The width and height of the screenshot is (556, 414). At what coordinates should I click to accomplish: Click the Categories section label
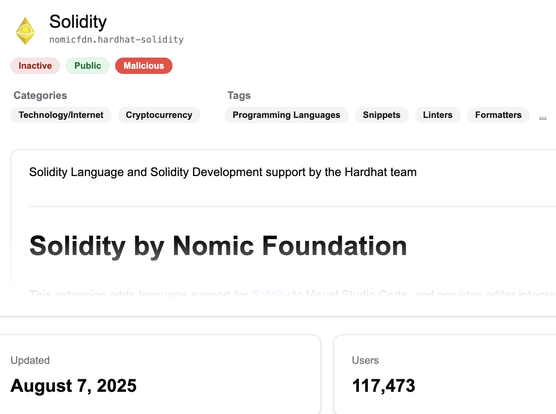(x=40, y=95)
